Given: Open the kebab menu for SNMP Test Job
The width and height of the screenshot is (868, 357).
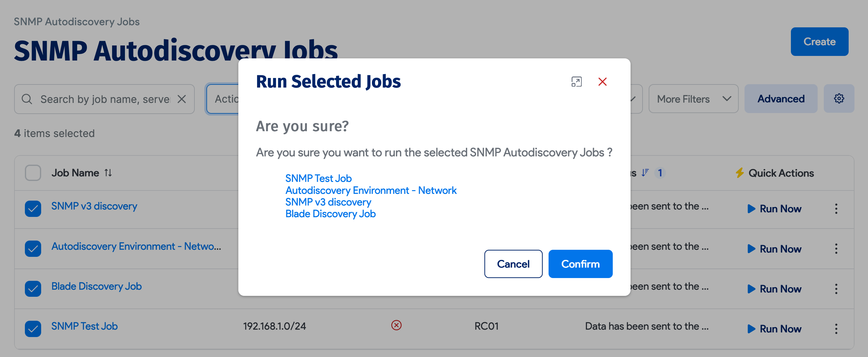Looking at the screenshot, I should click(836, 329).
